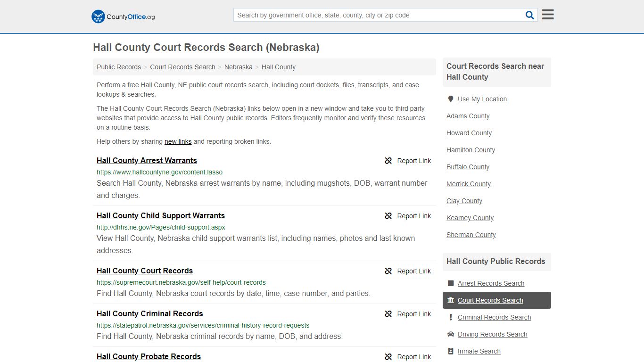The width and height of the screenshot is (644, 362).
Task: Click the broken-link icon for Hall County Arrest Warrants
Action: 388,161
